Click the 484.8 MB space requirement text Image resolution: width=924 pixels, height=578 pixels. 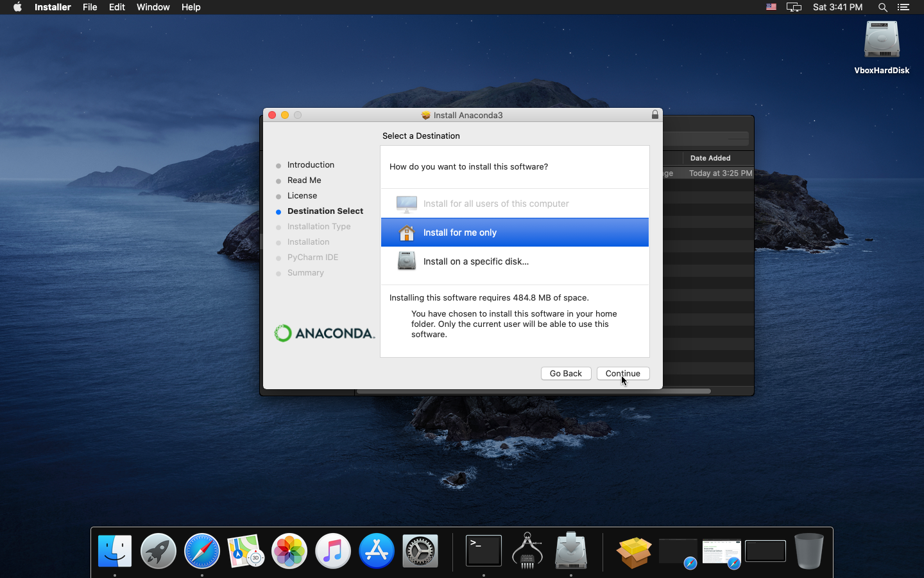(x=489, y=298)
